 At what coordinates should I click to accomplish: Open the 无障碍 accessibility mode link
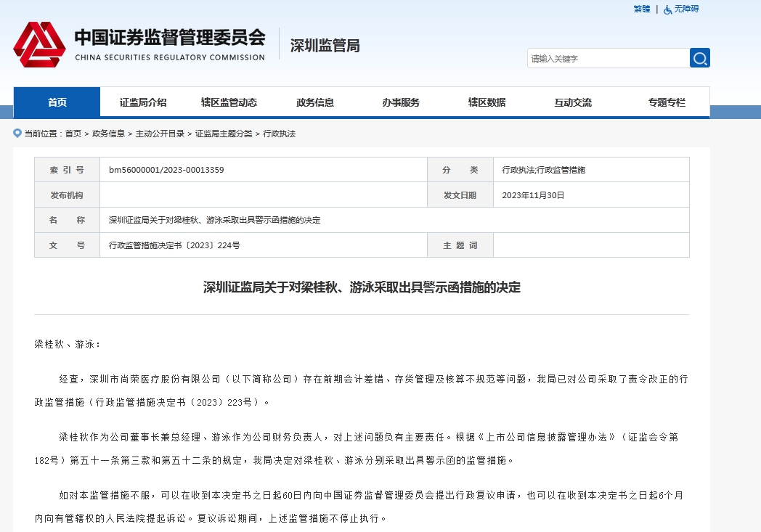[685, 9]
